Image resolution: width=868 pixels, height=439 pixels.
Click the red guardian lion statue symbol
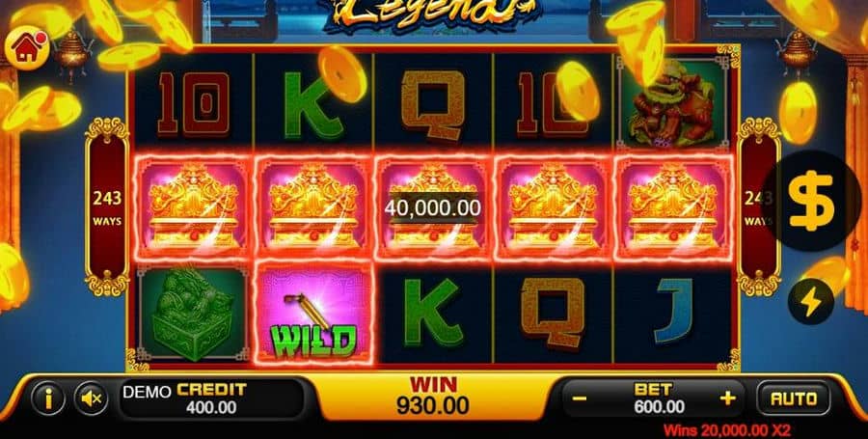pyautogui.click(x=672, y=103)
